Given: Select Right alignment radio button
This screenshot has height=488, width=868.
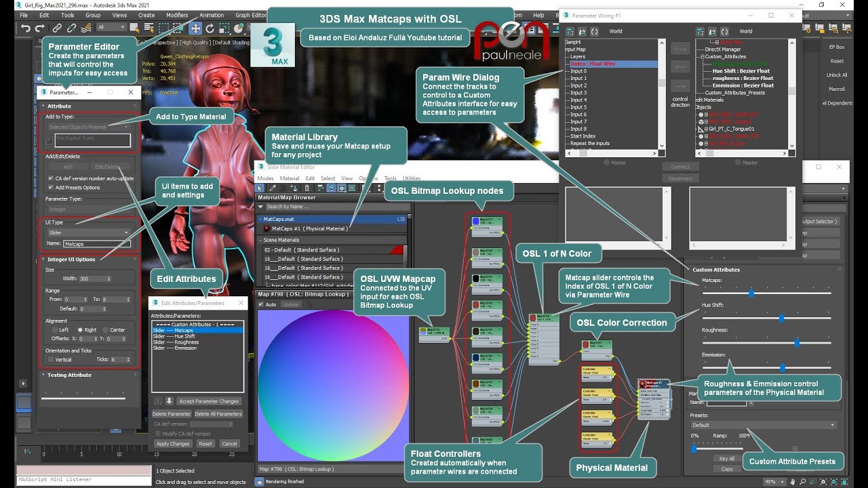Looking at the screenshot, I should point(80,330).
